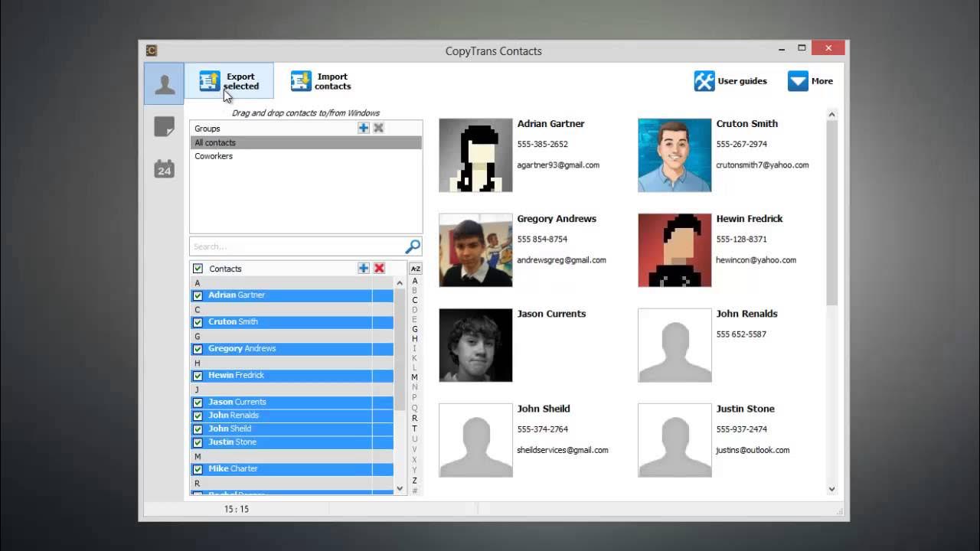980x551 pixels.
Task: Select Adrian Gartner in contact list
Action: coord(292,295)
